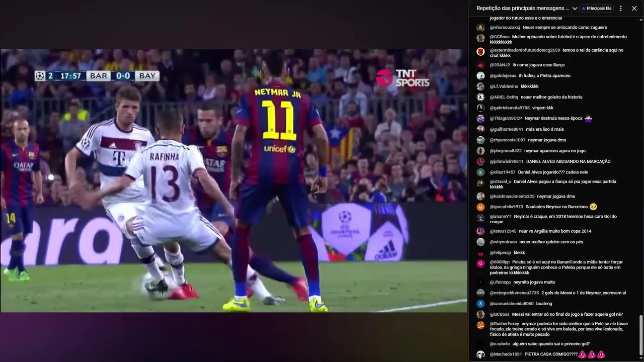
Task: Click the pink 'O' avatar of @600lilpp
Action: pos(480,263)
